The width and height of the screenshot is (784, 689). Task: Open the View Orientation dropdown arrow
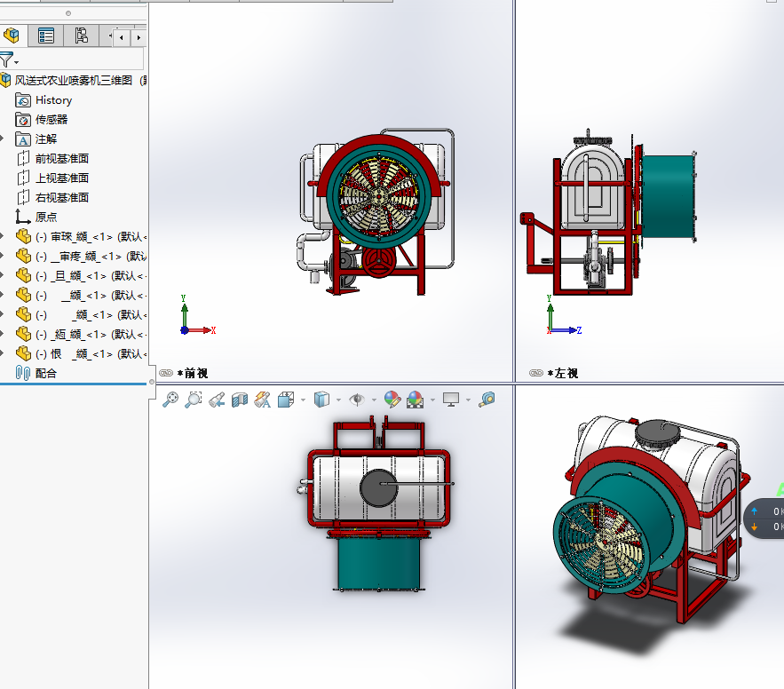[304, 400]
